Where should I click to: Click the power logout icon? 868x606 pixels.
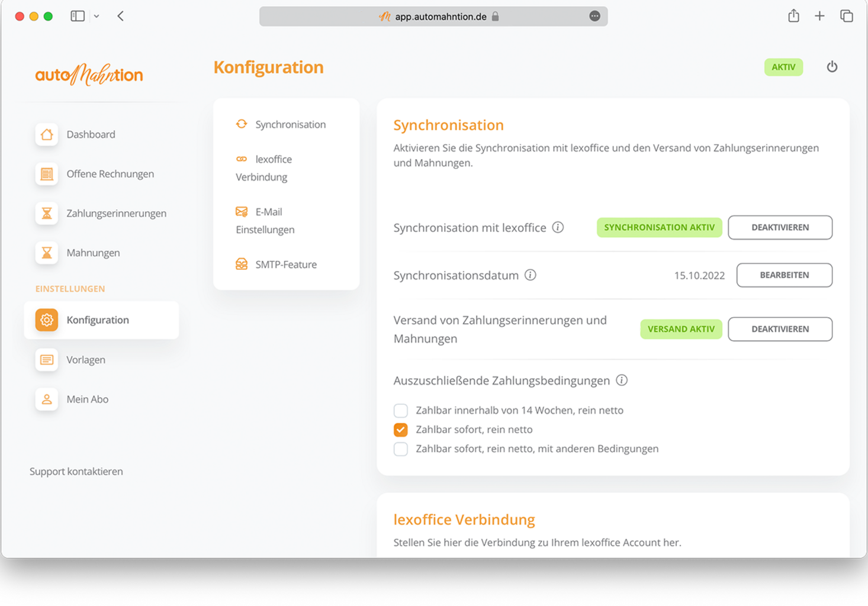[832, 67]
